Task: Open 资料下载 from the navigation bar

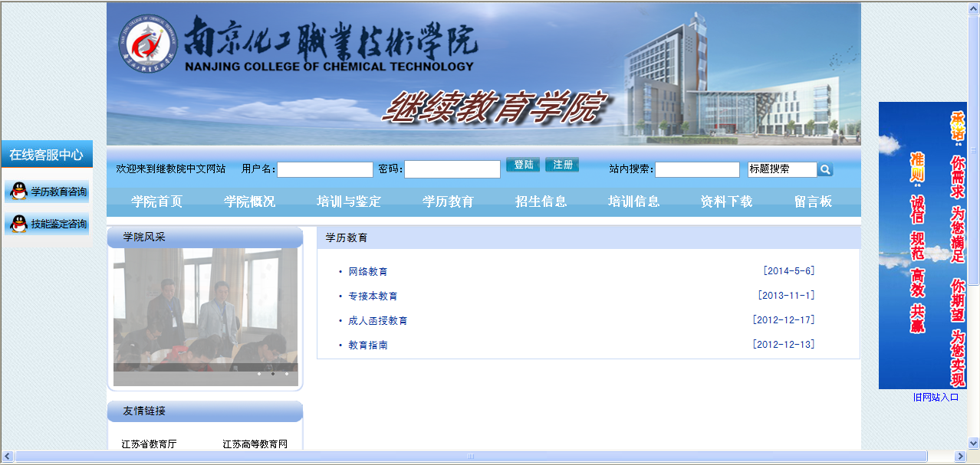Action: pyautogui.click(x=725, y=202)
